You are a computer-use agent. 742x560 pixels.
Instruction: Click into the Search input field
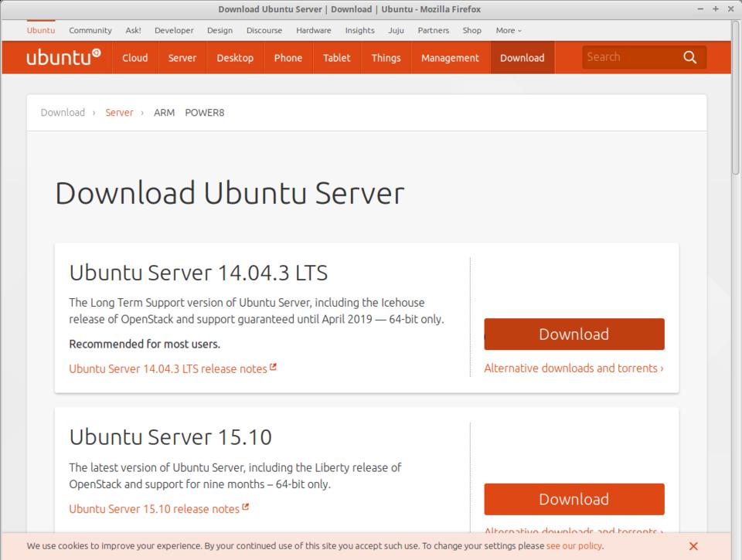pos(630,57)
